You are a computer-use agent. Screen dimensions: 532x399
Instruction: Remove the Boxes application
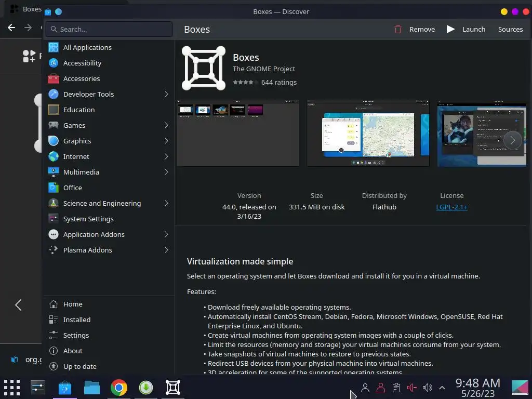414,30
